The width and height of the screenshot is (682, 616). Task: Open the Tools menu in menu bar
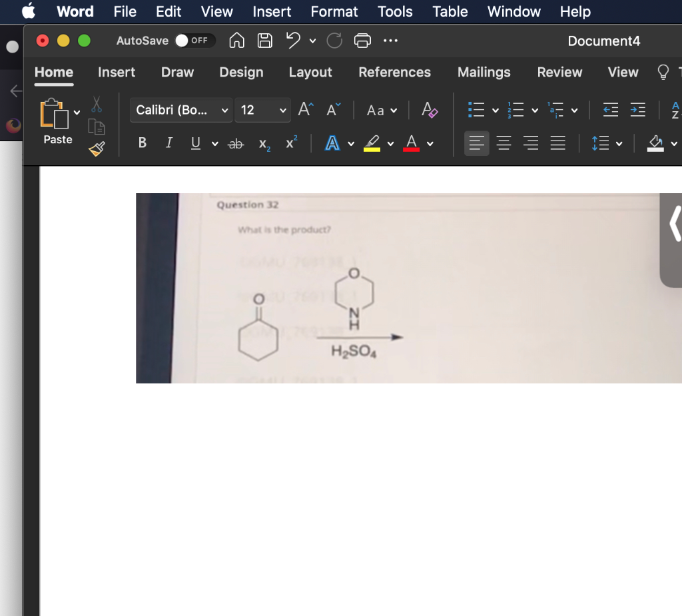pos(395,11)
